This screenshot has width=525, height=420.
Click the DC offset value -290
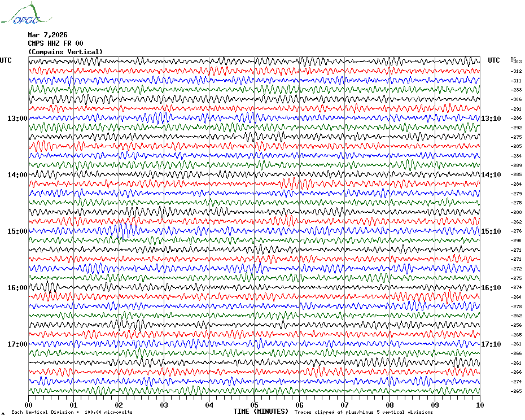(x=517, y=240)
